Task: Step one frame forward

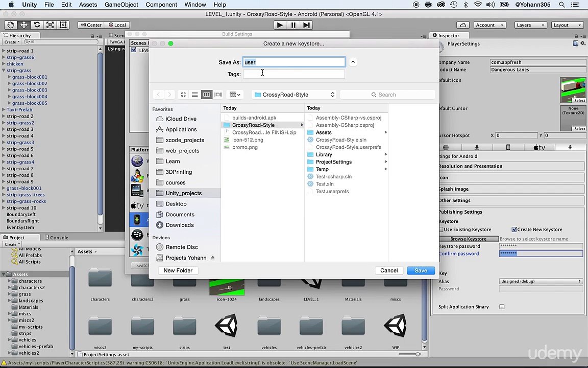Action: (x=306, y=25)
